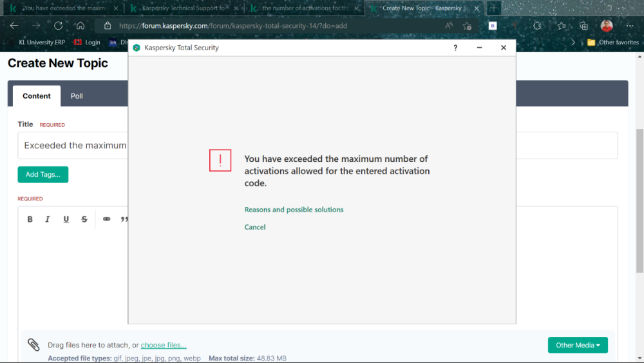The image size is (644, 363).
Task: Click the page vertical scrollbar thumb
Action: (639, 201)
